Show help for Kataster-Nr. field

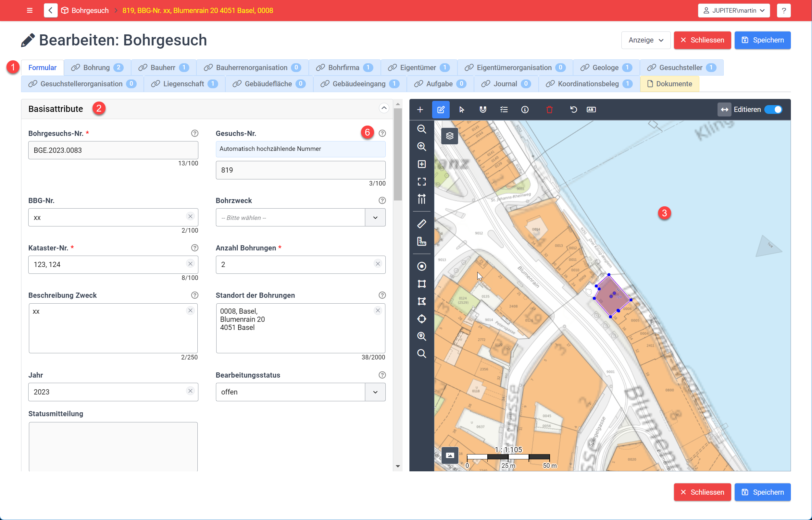[x=194, y=248]
